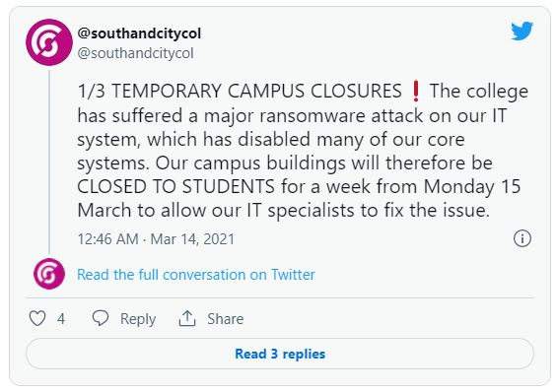This screenshot has width=556, height=392.
Task: Click the tweet text about ransomware attack
Action: coord(303,151)
